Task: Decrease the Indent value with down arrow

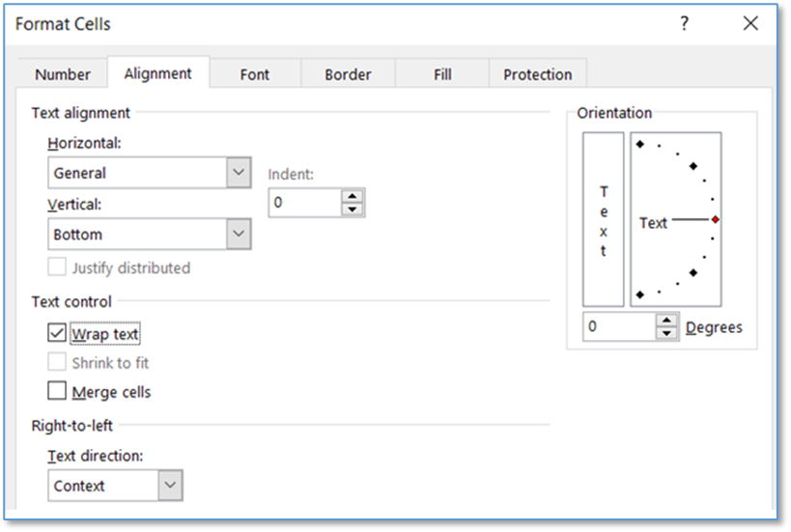Action: [x=353, y=209]
